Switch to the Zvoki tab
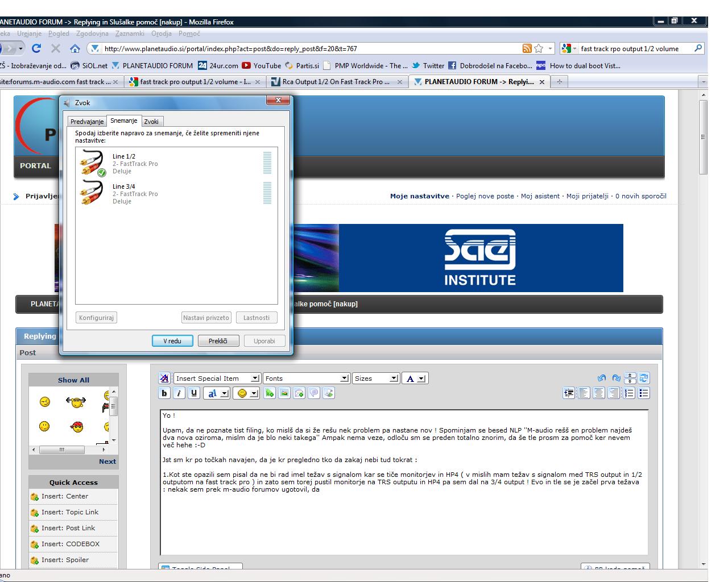The height and width of the screenshot is (582, 728). coord(151,122)
